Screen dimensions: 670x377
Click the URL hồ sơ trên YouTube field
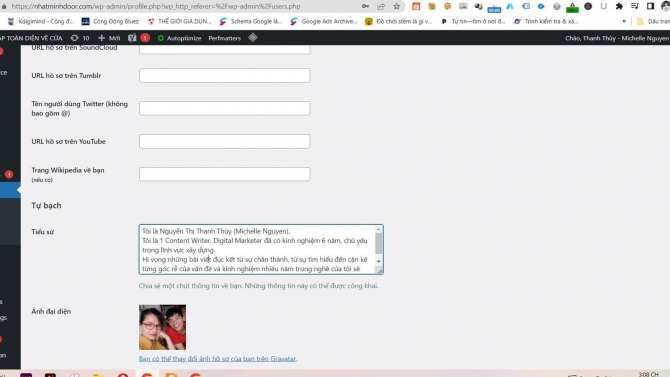point(224,141)
